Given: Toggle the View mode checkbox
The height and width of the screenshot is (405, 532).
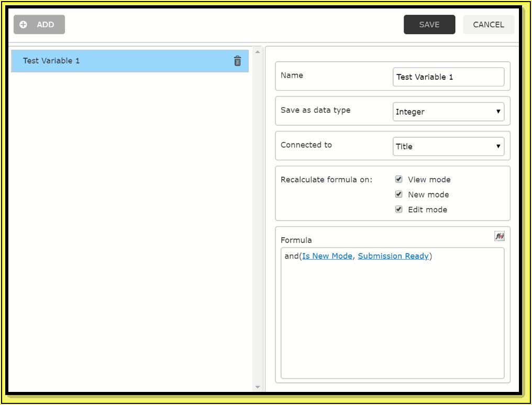Looking at the screenshot, I should (398, 179).
